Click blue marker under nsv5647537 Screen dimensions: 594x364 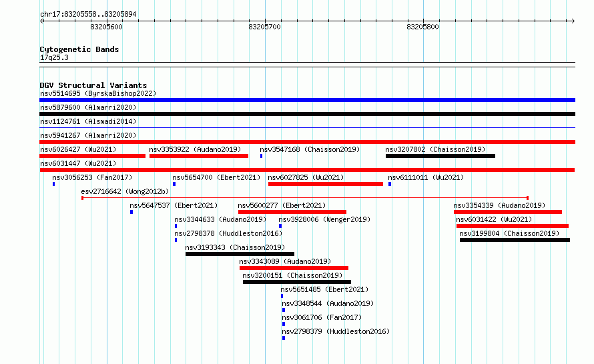tap(131, 212)
